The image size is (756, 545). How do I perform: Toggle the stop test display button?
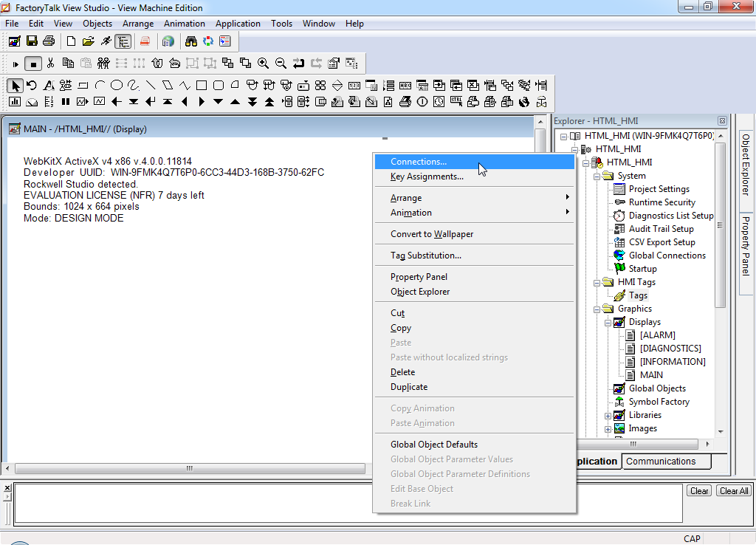pyautogui.click(x=32, y=64)
